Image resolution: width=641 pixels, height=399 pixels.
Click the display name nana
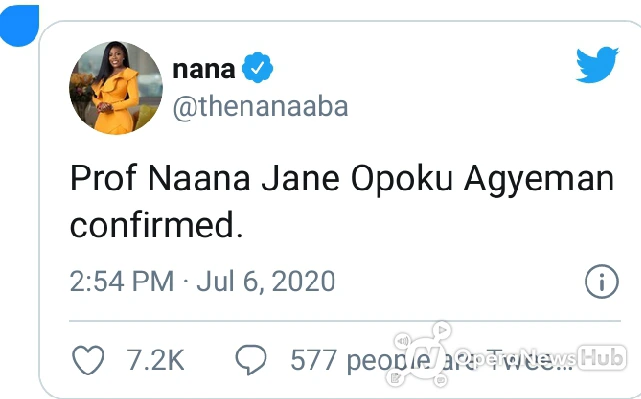click(x=204, y=69)
